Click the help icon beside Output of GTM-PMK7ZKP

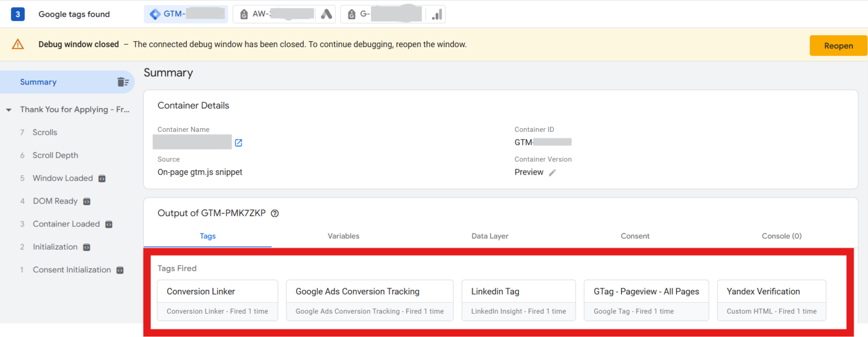(x=275, y=213)
